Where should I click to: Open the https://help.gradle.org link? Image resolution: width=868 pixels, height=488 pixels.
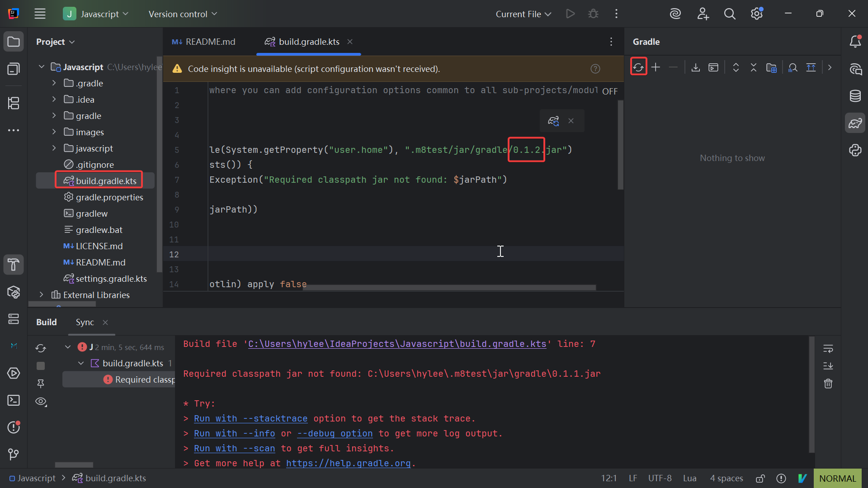pyautogui.click(x=348, y=464)
